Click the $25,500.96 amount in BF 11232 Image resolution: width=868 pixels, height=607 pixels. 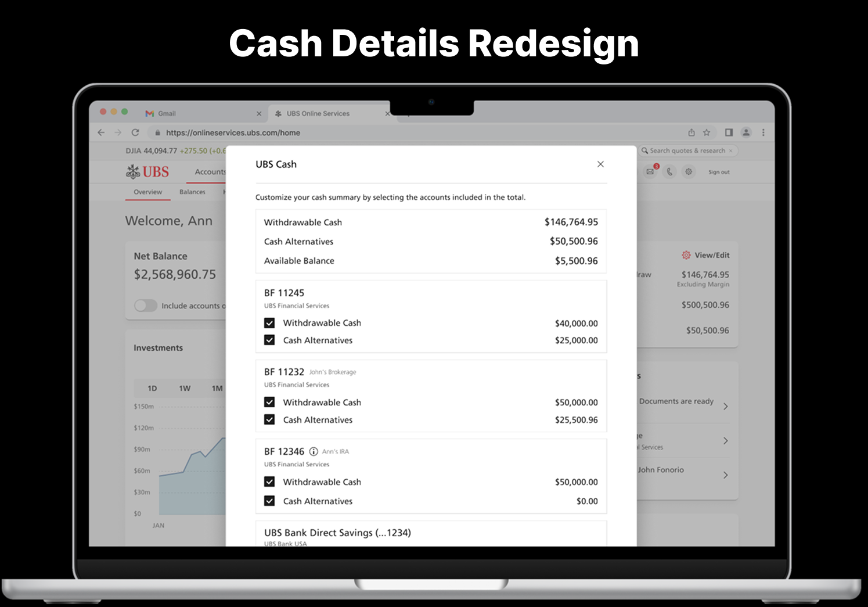click(x=576, y=420)
